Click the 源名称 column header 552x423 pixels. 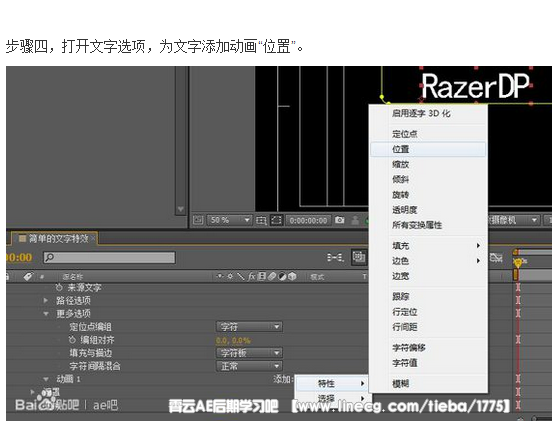73,277
